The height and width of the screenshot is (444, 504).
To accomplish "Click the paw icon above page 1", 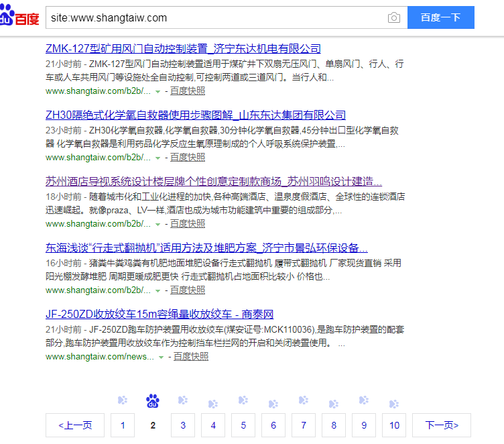I will tap(123, 400).
